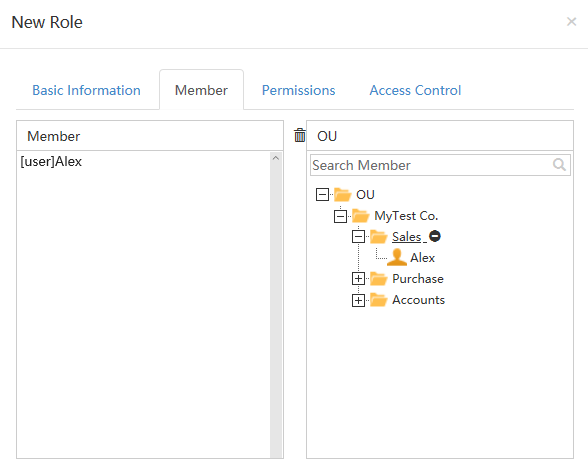Select the Sales tree label

(406, 237)
